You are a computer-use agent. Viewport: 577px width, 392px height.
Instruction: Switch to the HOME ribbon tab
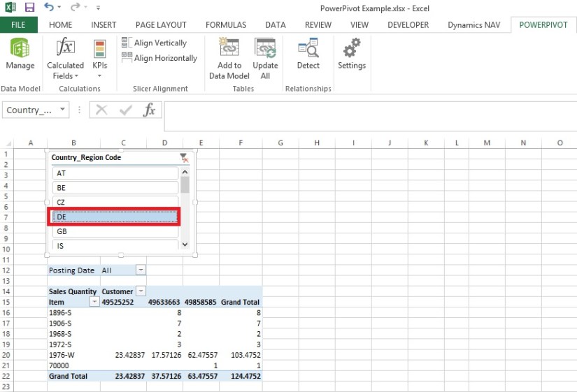(61, 25)
